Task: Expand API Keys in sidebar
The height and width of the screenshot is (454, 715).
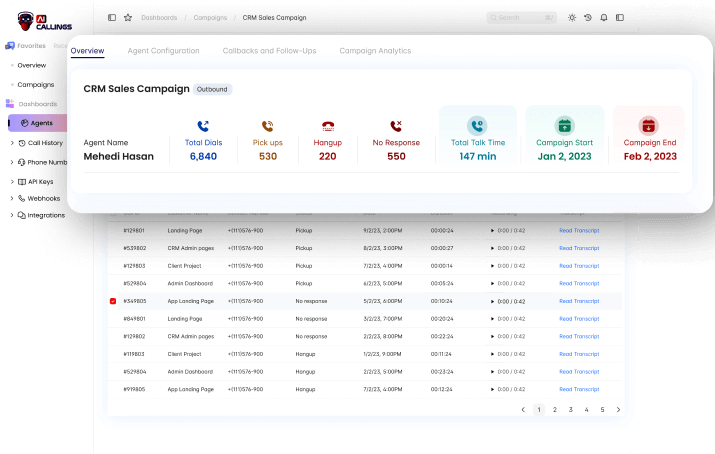Action: click(x=12, y=181)
